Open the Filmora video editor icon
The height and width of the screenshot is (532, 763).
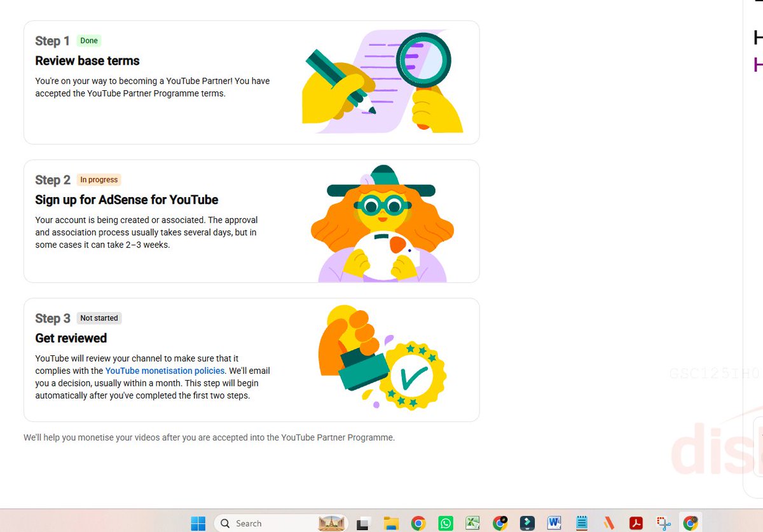tap(527, 523)
